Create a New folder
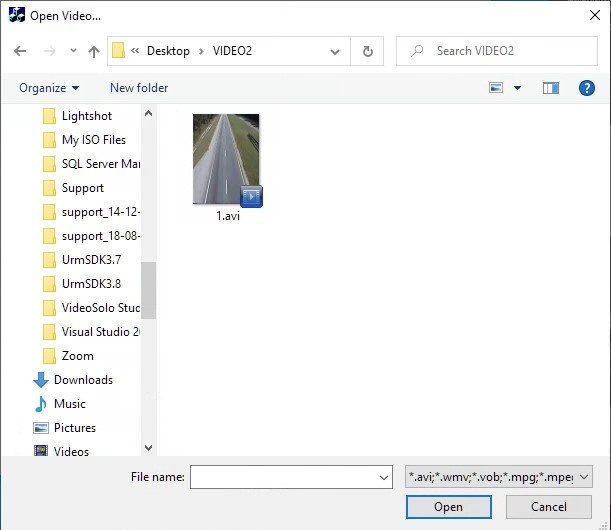The width and height of the screenshot is (611, 530). tap(139, 88)
